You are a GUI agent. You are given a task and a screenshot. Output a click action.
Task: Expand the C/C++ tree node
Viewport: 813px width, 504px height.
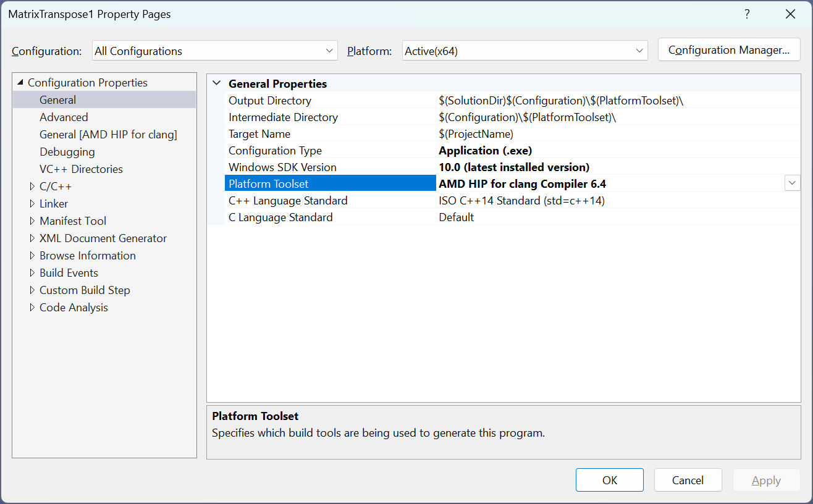point(33,187)
